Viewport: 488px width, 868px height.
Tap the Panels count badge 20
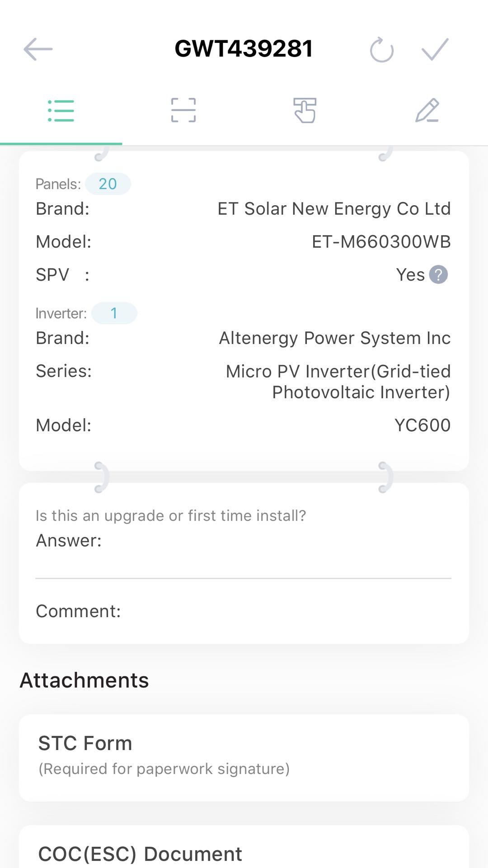coord(108,184)
